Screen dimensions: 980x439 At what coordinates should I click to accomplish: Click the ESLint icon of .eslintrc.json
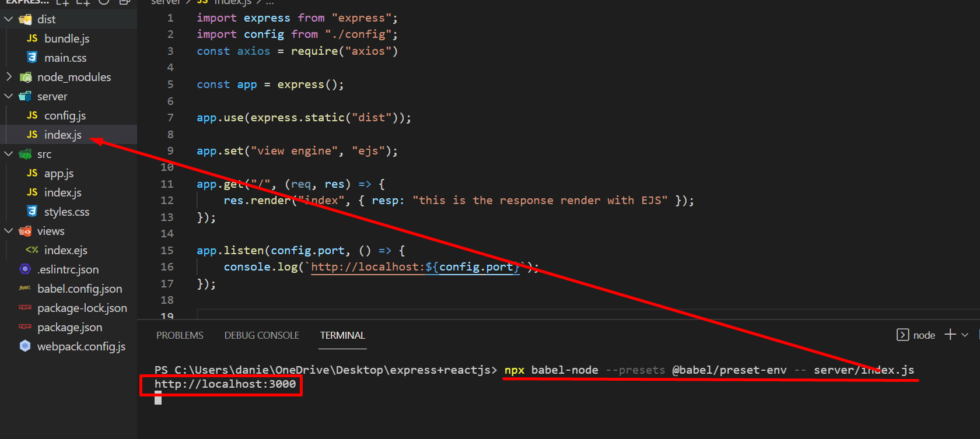coord(25,269)
